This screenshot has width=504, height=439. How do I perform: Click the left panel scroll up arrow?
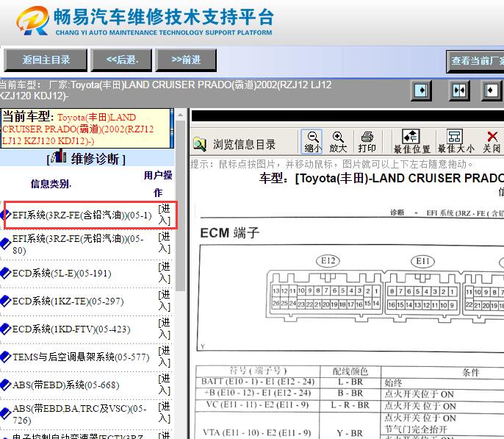180,115
